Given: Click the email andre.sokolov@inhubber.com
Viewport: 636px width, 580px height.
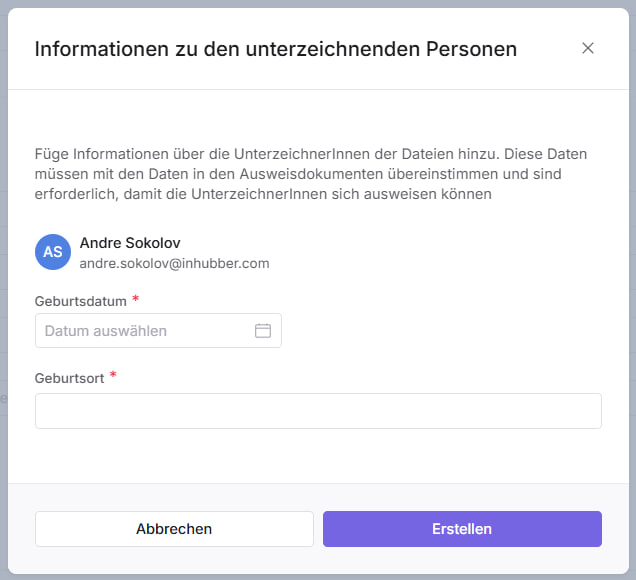Looking at the screenshot, I should (x=174, y=264).
